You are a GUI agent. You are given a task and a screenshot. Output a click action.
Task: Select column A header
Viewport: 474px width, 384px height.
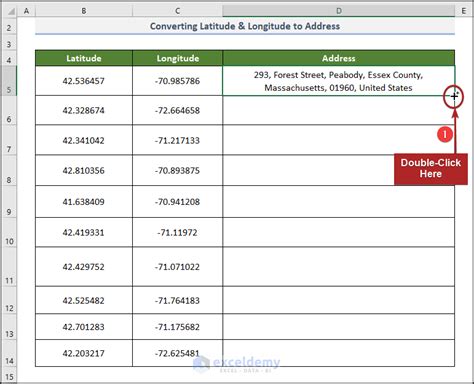coord(26,11)
